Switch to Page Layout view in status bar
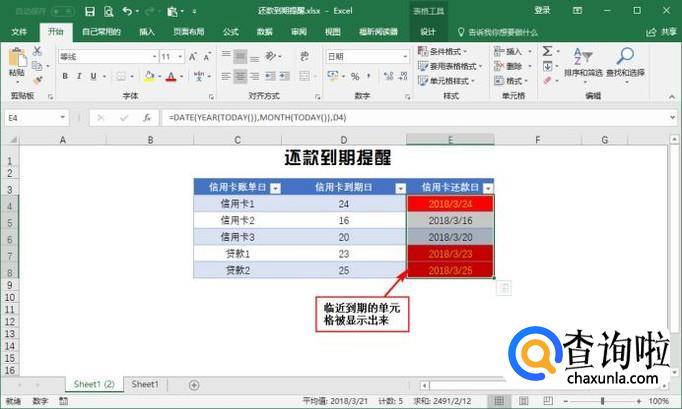Viewport: 682px width, 409px height. (x=524, y=401)
